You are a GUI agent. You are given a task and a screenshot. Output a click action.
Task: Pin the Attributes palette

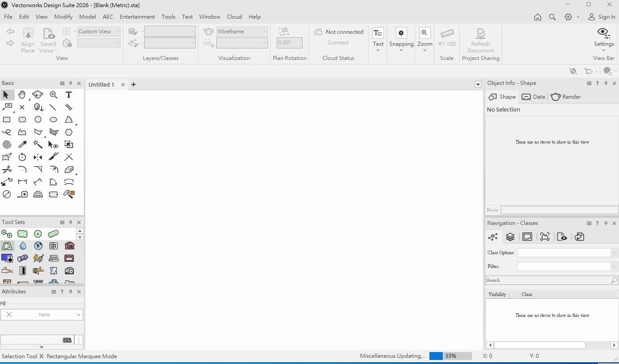(x=70, y=292)
